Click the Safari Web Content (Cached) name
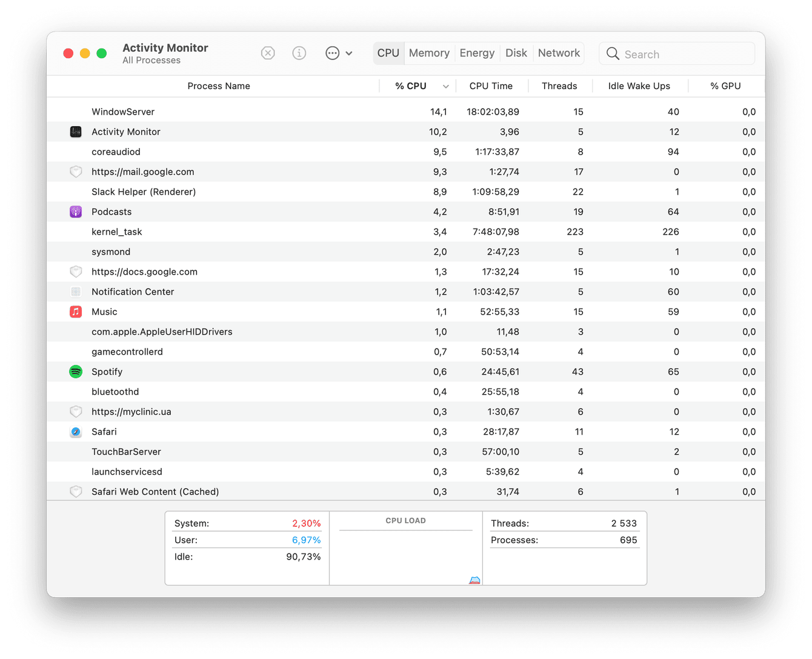 tap(155, 492)
